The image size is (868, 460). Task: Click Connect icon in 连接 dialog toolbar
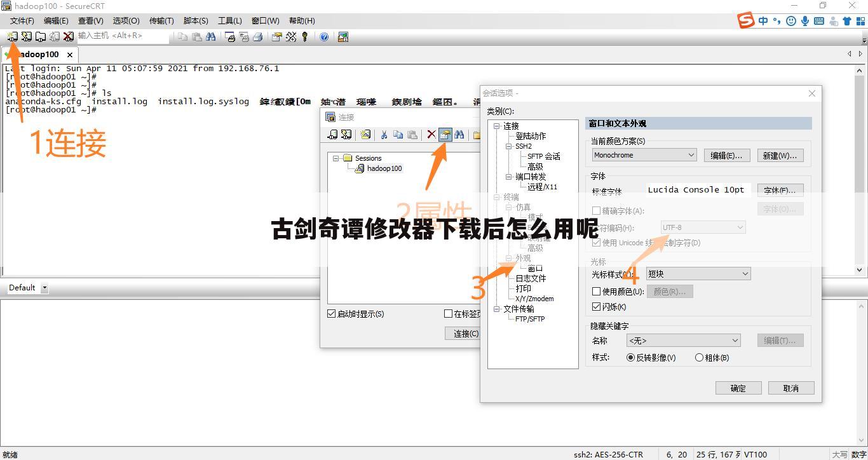(x=332, y=135)
